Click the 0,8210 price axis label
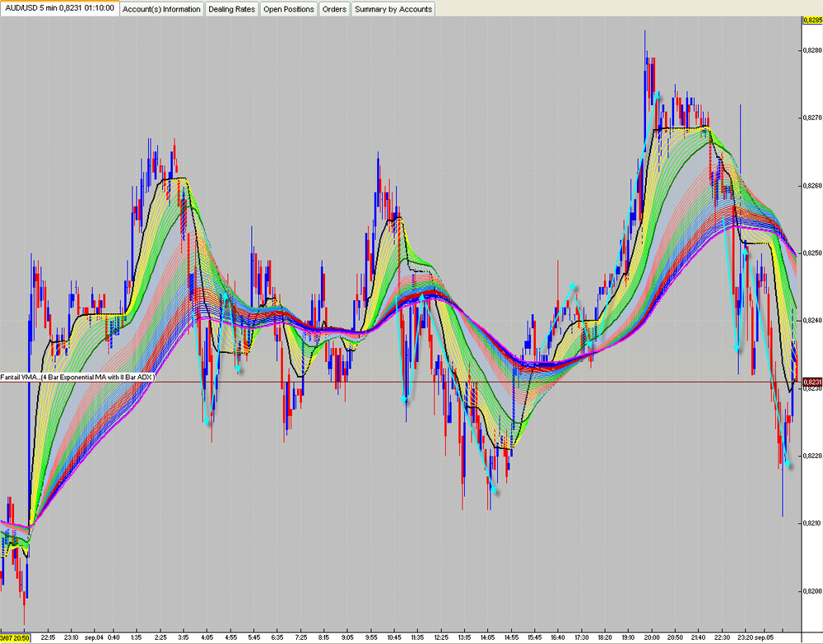 tap(811, 523)
